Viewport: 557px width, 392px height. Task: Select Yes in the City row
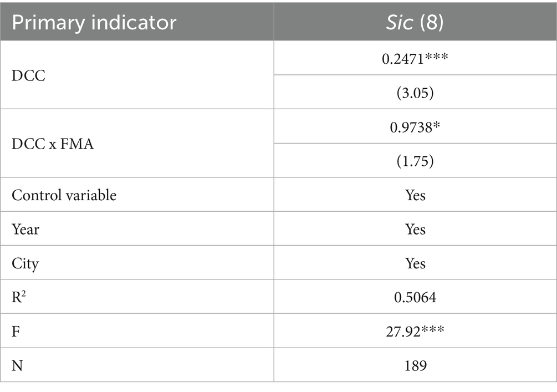[415, 263]
